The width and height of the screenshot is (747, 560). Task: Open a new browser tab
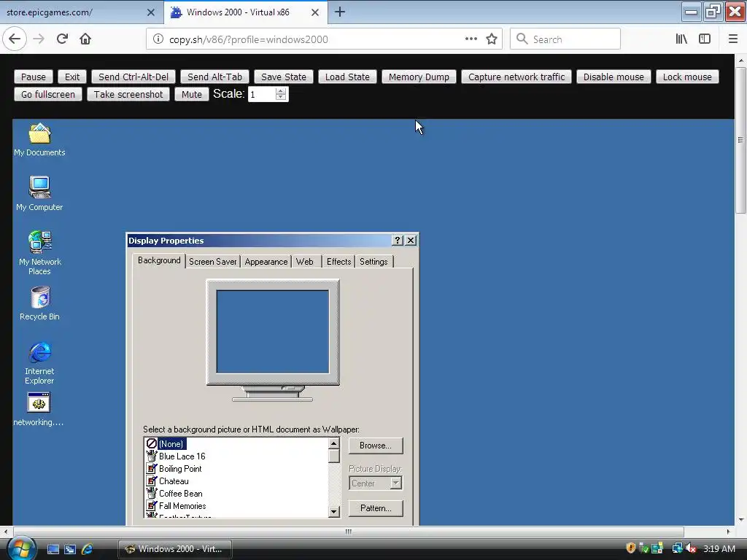(x=340, y=12)
